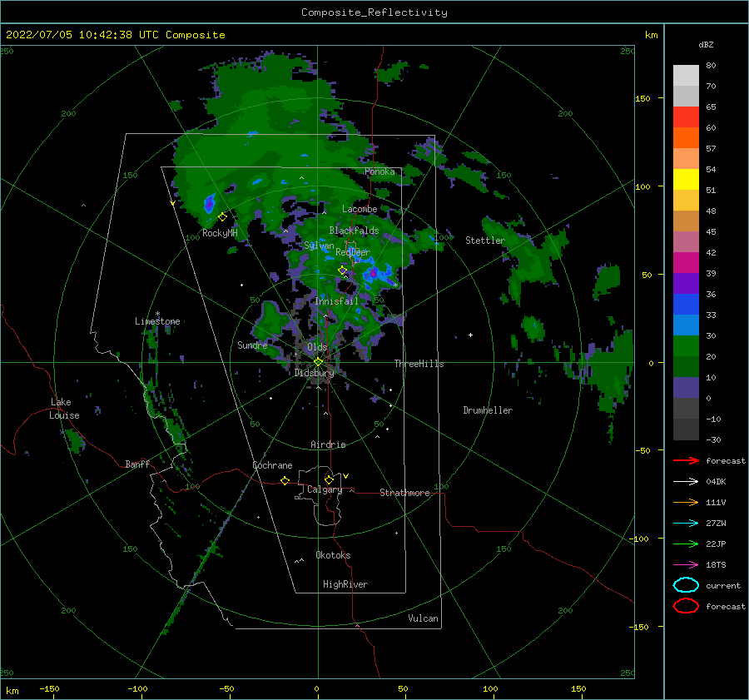
Task: Click the intense purple storm cell near RockyMH
Action: pyautogui.click(x=209, y=204)
